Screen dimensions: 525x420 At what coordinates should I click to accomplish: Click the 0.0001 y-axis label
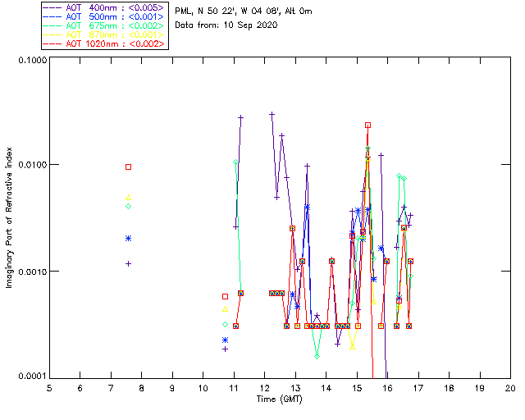click(x=33, y=377)
